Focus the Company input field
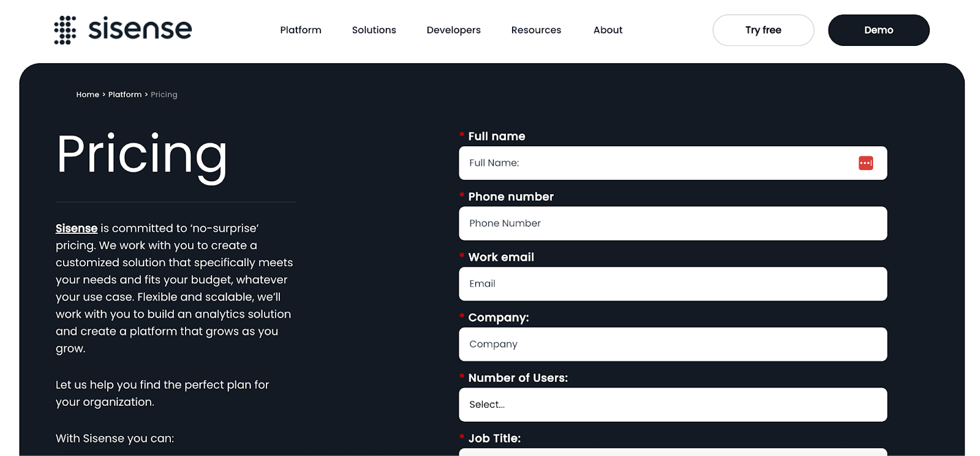The height and width of the screenshot is (456, 980). [673, 344]
